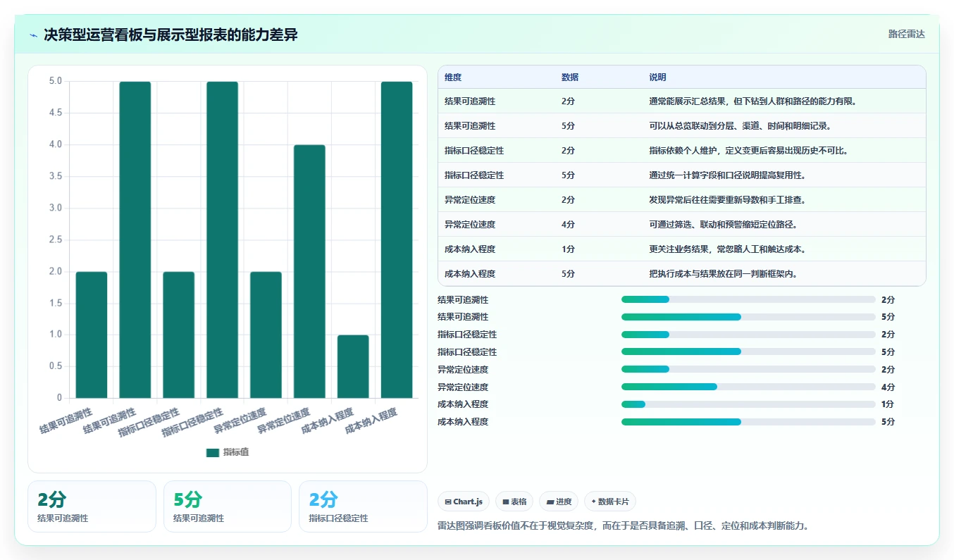Click the 维度 column header in the table

coord(453,77)
